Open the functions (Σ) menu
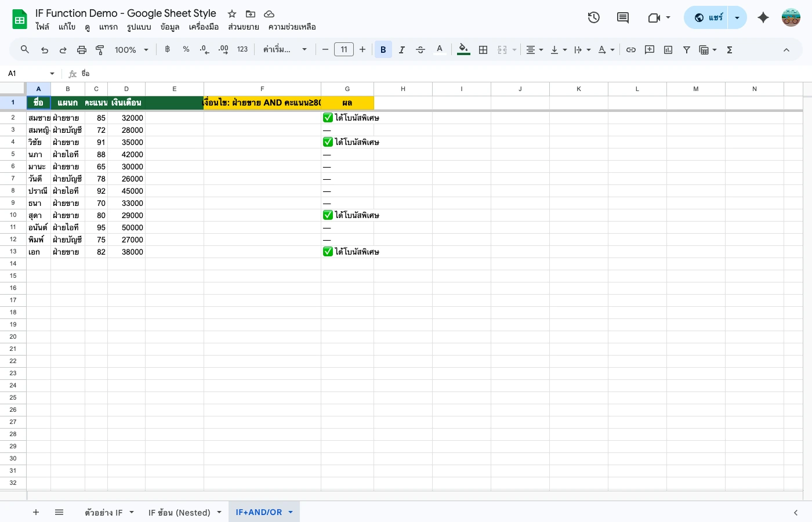 pos(729,49)
